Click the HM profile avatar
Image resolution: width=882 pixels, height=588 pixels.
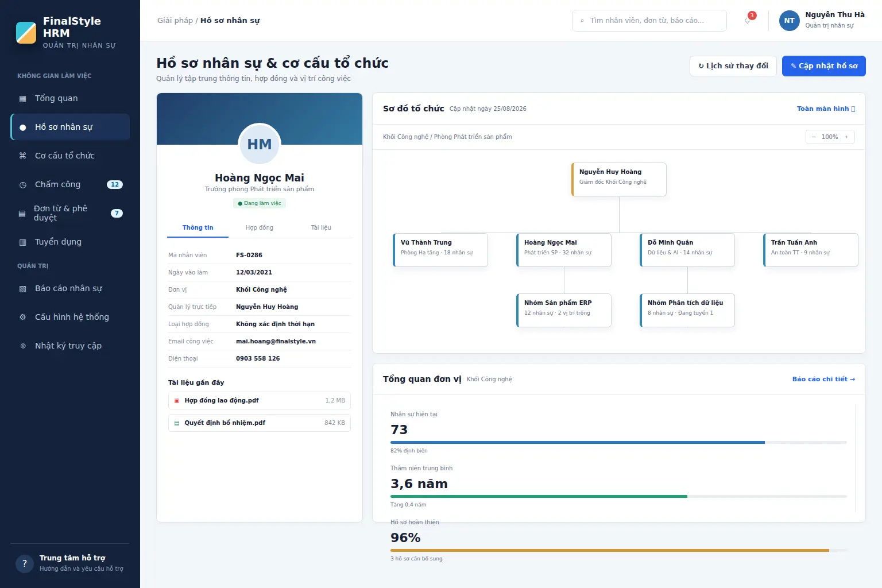pos(260,144)
